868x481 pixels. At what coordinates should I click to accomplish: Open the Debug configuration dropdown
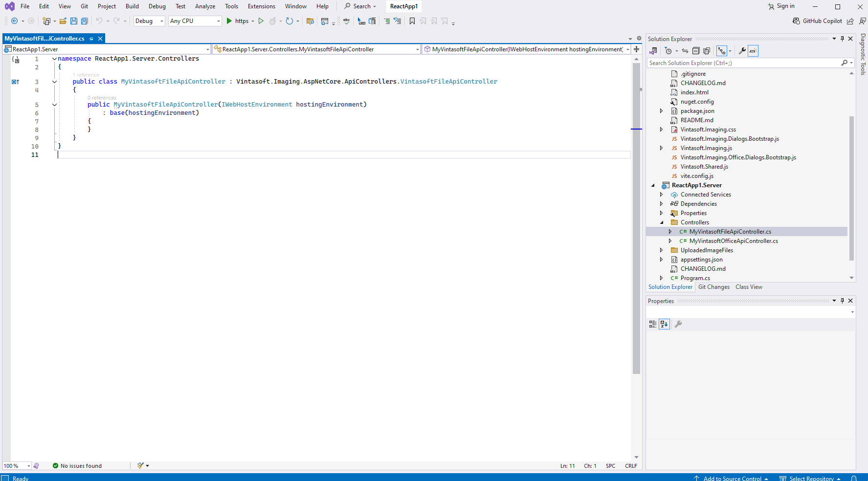pos(149,21)
